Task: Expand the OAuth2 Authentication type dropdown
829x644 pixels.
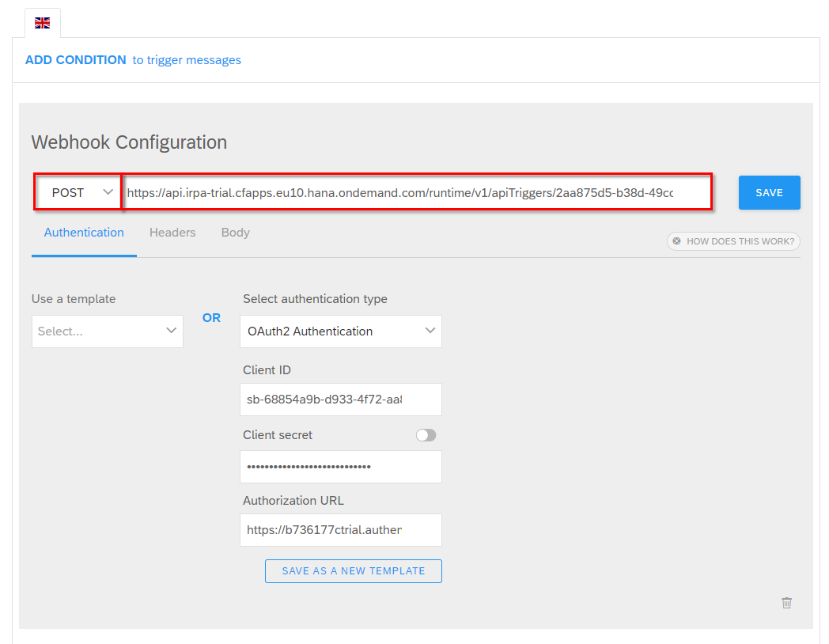Action: 340,331
